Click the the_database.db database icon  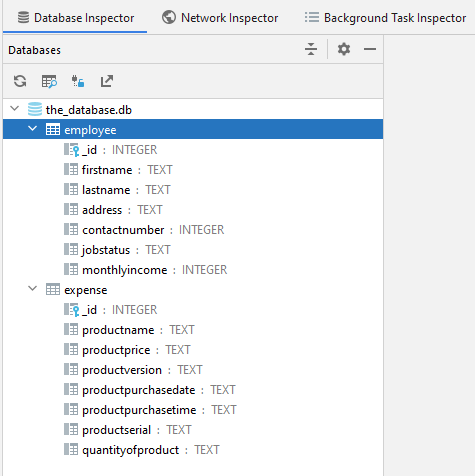[35, 109]
